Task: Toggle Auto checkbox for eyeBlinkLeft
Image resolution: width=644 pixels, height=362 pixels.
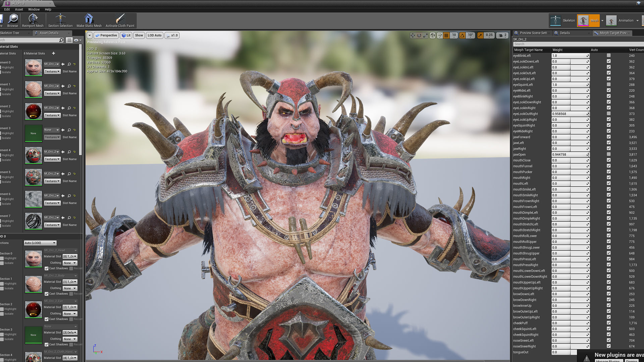Action: click(x=608, y=56)
